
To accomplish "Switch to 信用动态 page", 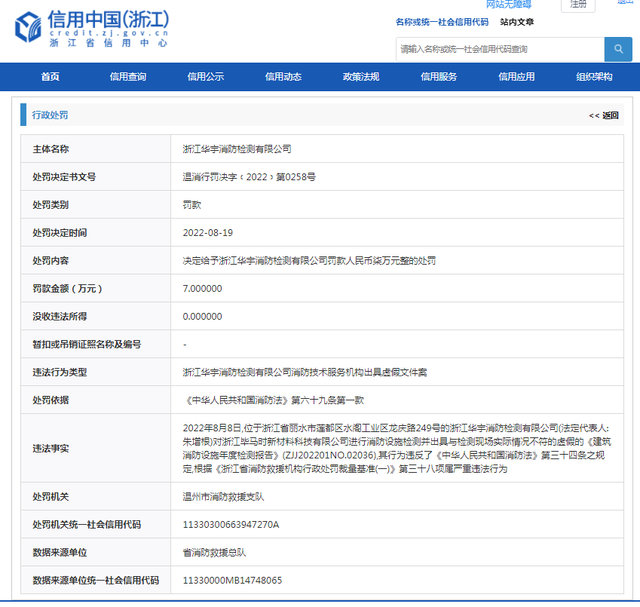I will 283,77.
